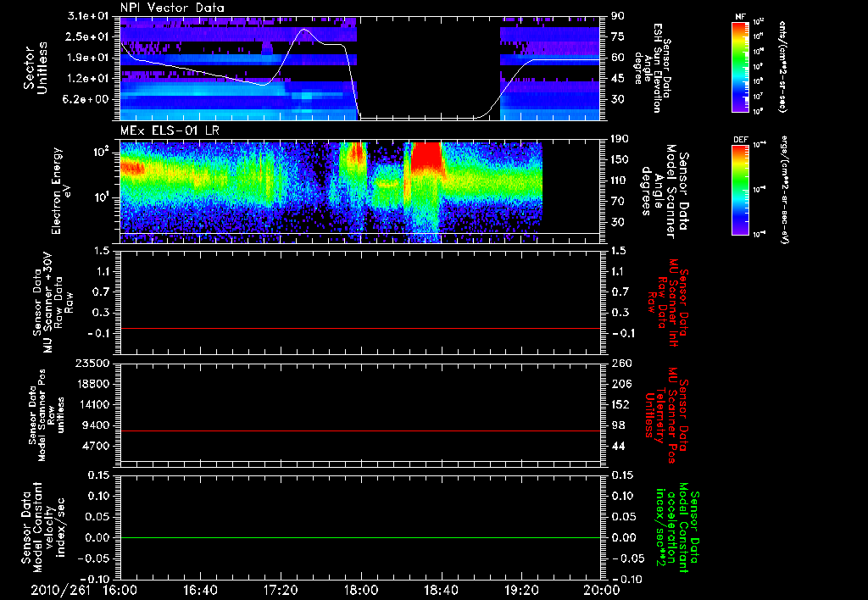Image resolution: width=868 pixels, height=600 pixels.
Task: Click the 18:40 time axis label
Action: click(x=441, y=590)
